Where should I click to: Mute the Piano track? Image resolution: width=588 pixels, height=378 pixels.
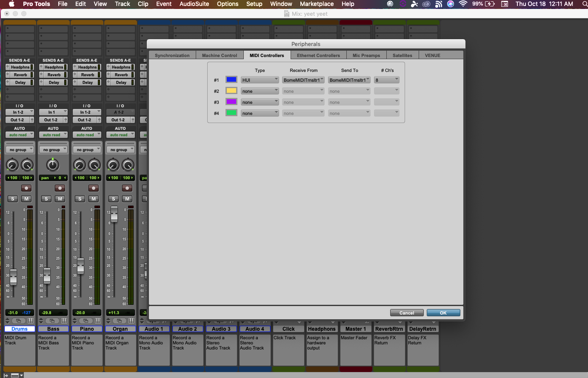[94, 199]
